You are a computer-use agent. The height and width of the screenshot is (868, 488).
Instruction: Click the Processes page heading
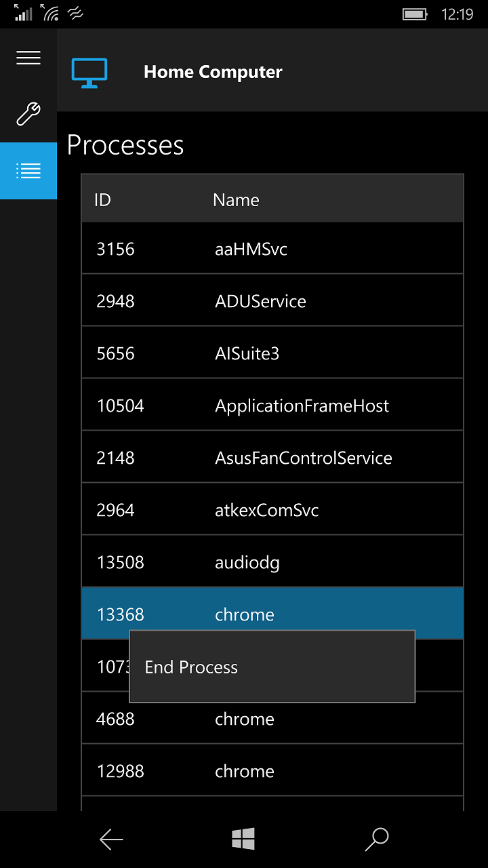pyautogui.click(x=125, y=145)
